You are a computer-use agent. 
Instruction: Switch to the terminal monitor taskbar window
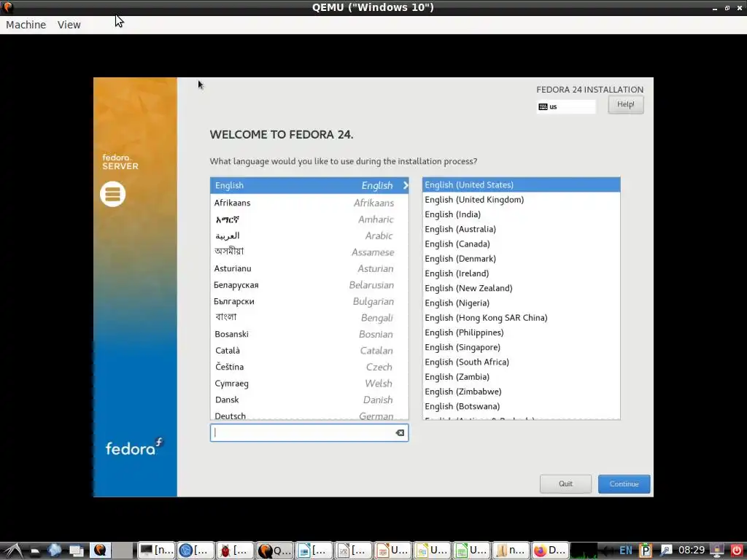tap(156, 551)
